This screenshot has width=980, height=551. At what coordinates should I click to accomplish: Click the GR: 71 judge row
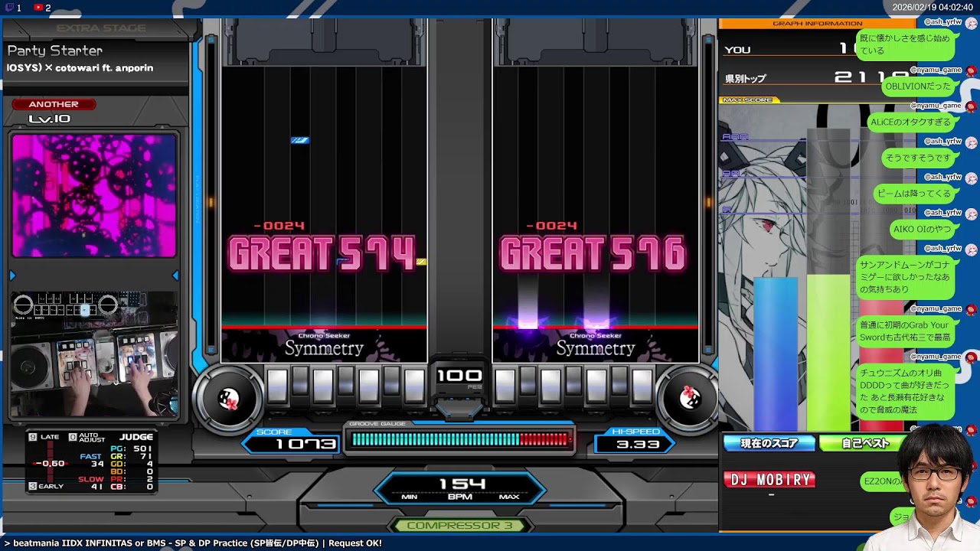point(131,456)
